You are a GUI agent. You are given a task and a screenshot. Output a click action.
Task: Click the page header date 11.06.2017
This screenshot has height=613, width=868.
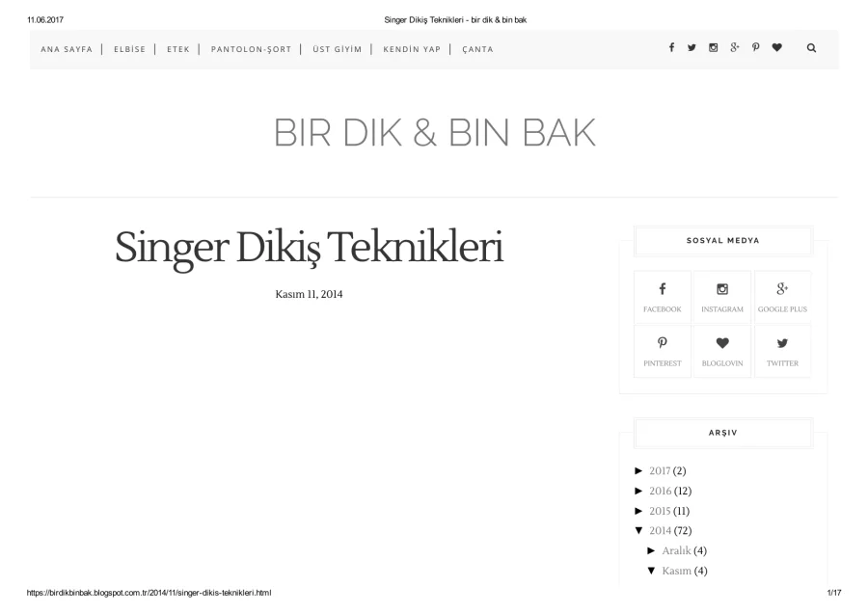tap(45, 20)
